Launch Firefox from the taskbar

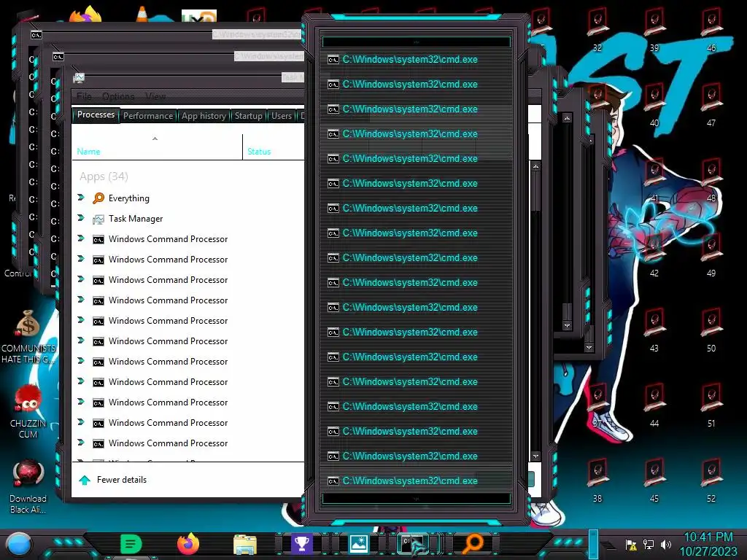[188, 543]
